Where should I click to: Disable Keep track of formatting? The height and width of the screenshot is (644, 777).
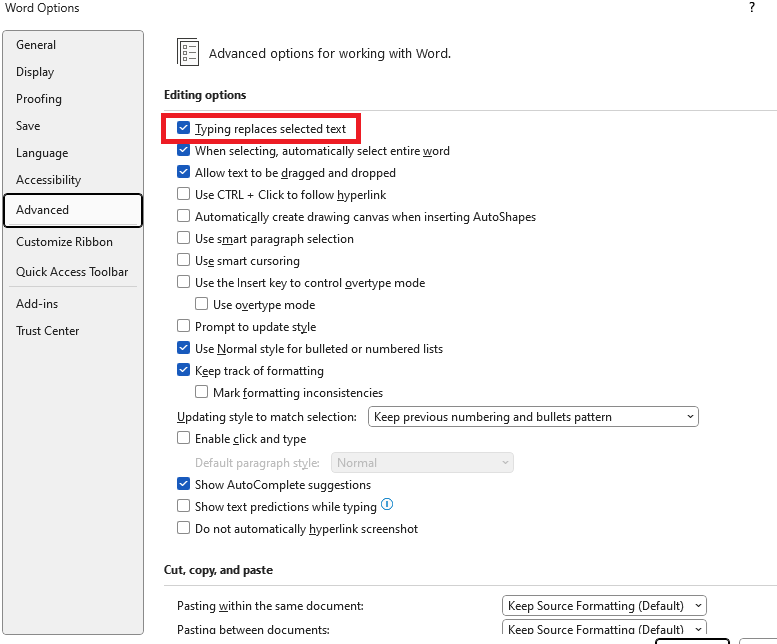pos(183,370)
